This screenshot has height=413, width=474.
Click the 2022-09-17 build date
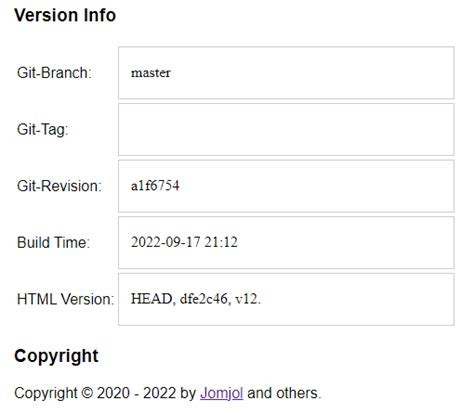[166, 242]
